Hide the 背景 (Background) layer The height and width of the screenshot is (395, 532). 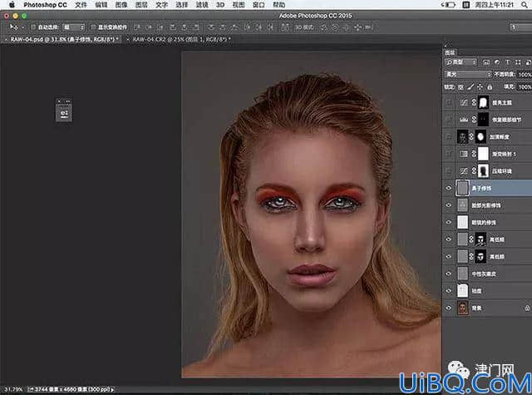pos(449,308)
